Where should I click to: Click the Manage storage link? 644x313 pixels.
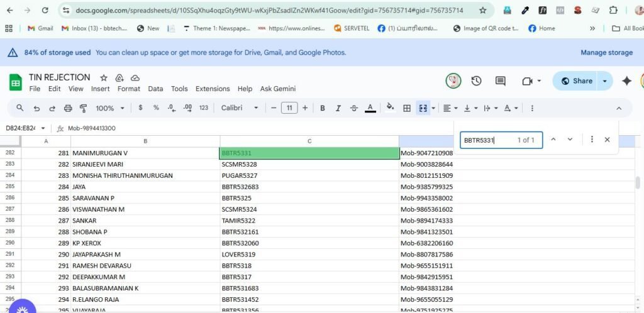tap(606, 53)
